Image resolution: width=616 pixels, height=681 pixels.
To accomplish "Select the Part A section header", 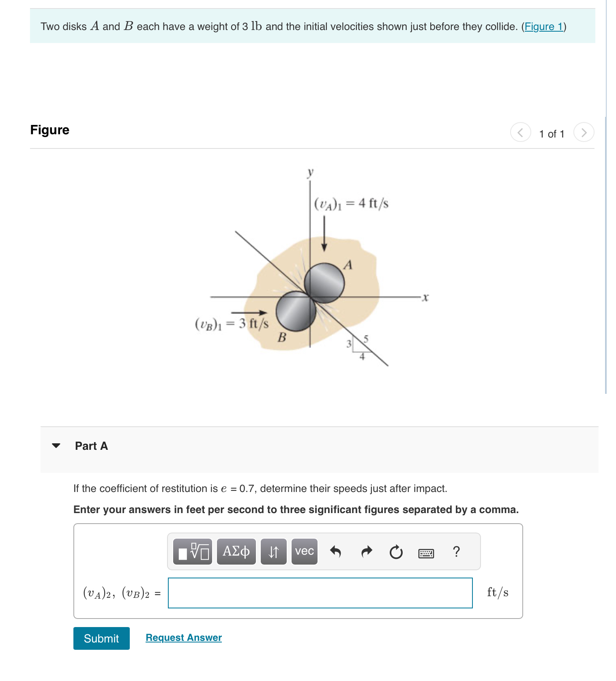I will pos(91,446).
